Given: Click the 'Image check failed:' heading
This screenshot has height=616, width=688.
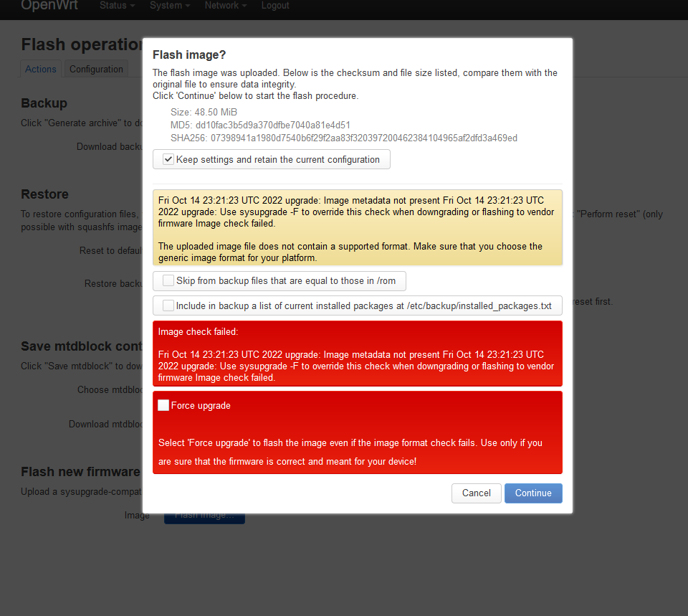Looking at the screenshot, I should pos(198,331).
